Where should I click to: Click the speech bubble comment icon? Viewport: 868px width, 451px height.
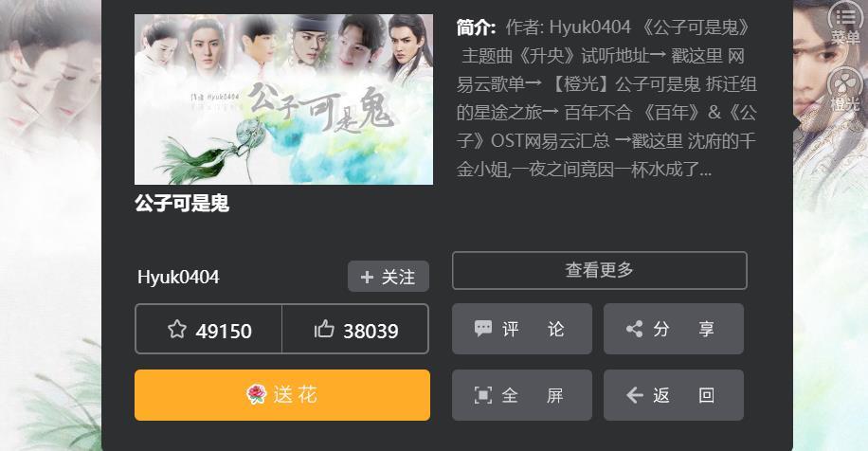482,329
